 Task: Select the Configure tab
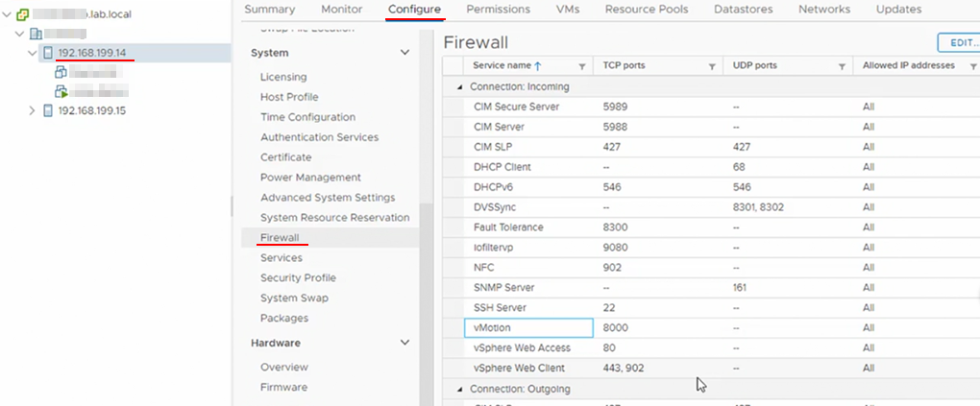pos(414,10)
